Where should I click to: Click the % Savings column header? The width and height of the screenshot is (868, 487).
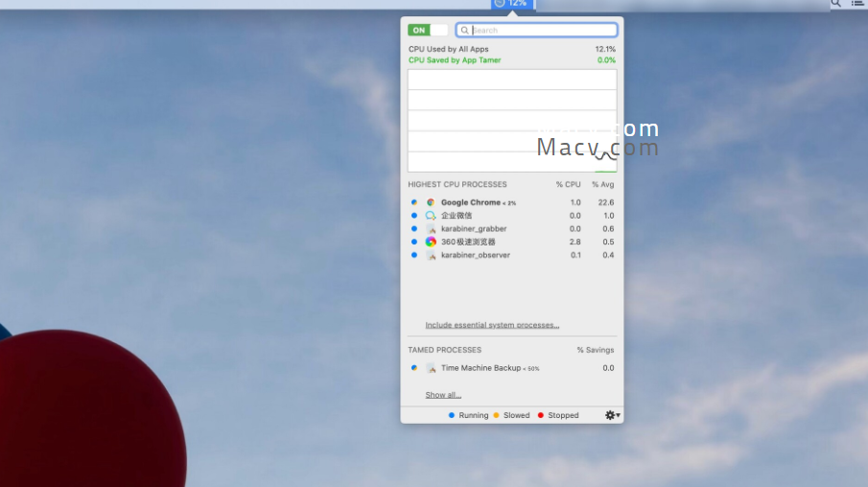click(595, 350)
